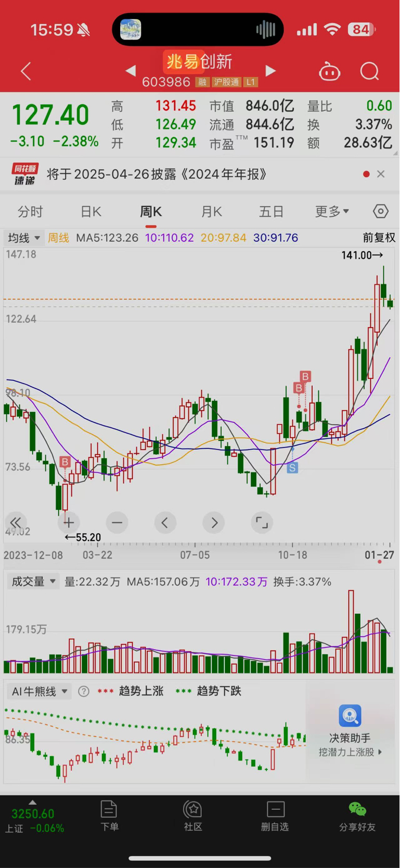The image size is (400, 868).
Task: Shift chart left with left chevron
Action: tap(165, 522)
